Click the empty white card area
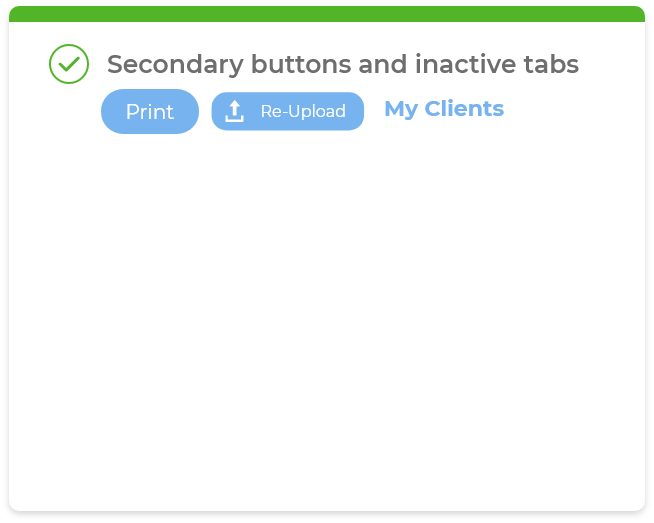This screenshot has width=654, height=523. 327,320
